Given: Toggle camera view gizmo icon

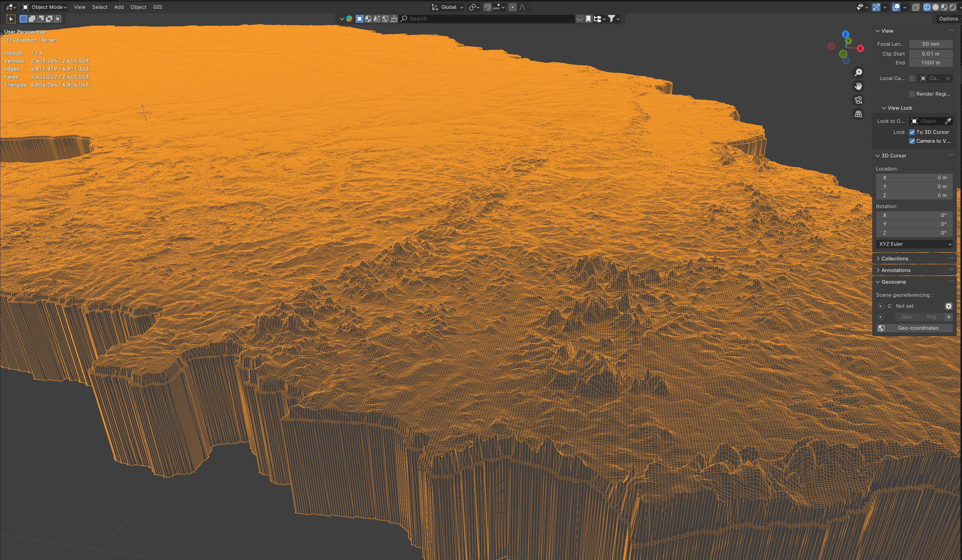Looking at the screenshot, I should click(x=858, y=100).
